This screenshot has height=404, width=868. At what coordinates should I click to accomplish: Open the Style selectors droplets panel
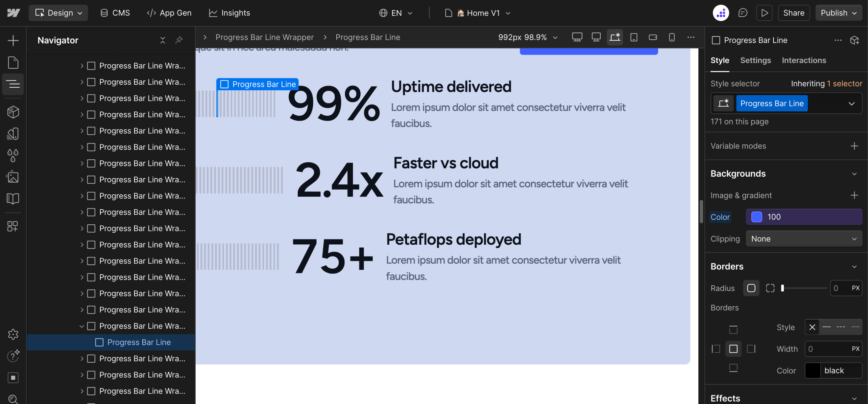(x=13, y=155)
